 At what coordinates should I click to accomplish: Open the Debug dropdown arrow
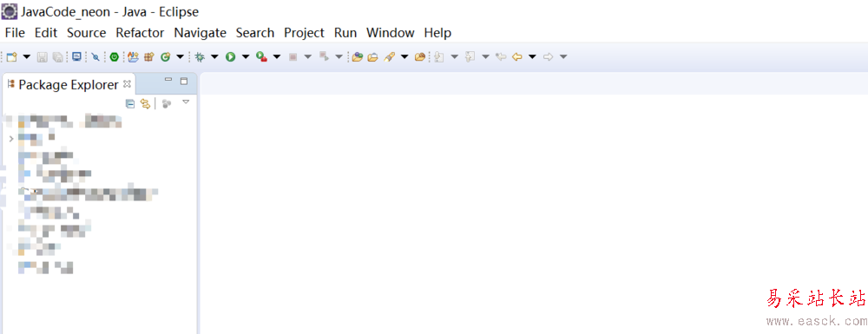214,56
